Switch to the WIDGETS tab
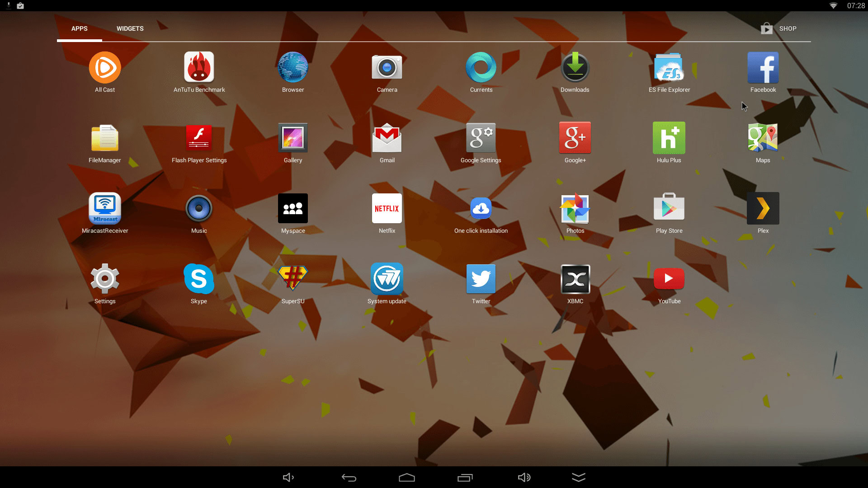The width and height of the screenshot is (868, 488). [x=130, y=28]
